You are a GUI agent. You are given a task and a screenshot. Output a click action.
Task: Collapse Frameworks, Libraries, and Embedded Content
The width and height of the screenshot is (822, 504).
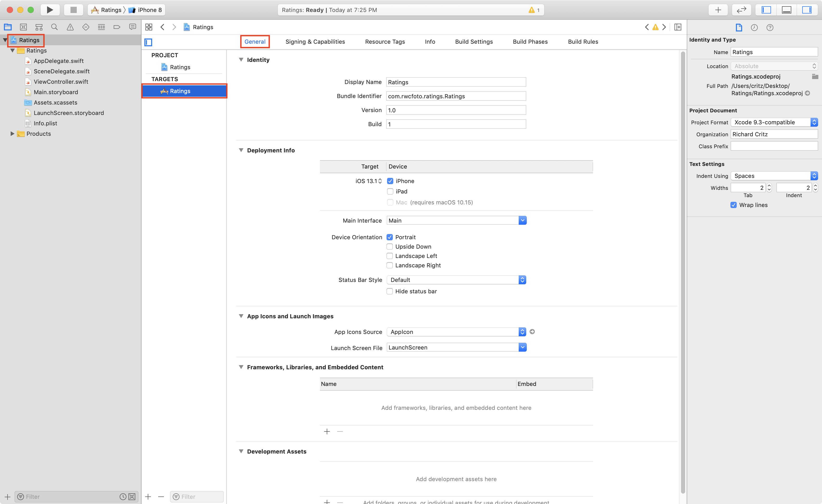(241, 367)
